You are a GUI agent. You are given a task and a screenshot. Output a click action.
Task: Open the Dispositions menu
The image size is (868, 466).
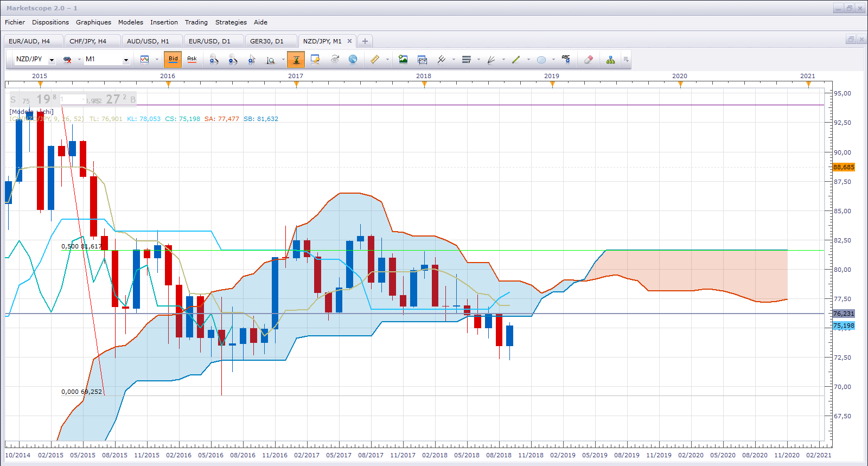click(50, 22)
